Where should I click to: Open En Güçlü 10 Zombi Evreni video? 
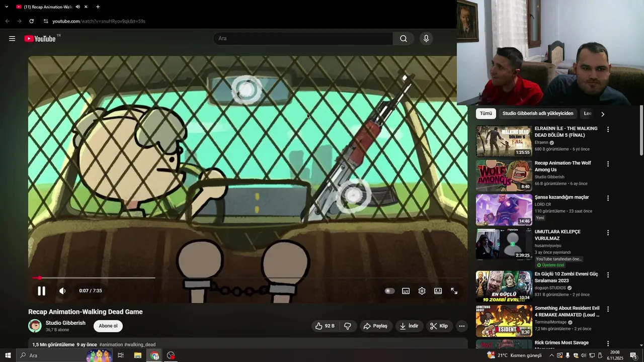pos(504,287)
